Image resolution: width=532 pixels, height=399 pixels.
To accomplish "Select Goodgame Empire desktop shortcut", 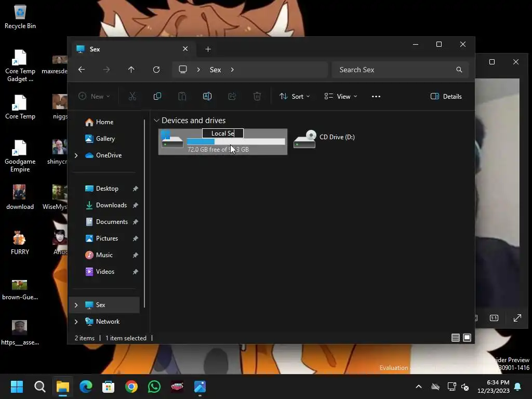I will (x=20, y=156).
